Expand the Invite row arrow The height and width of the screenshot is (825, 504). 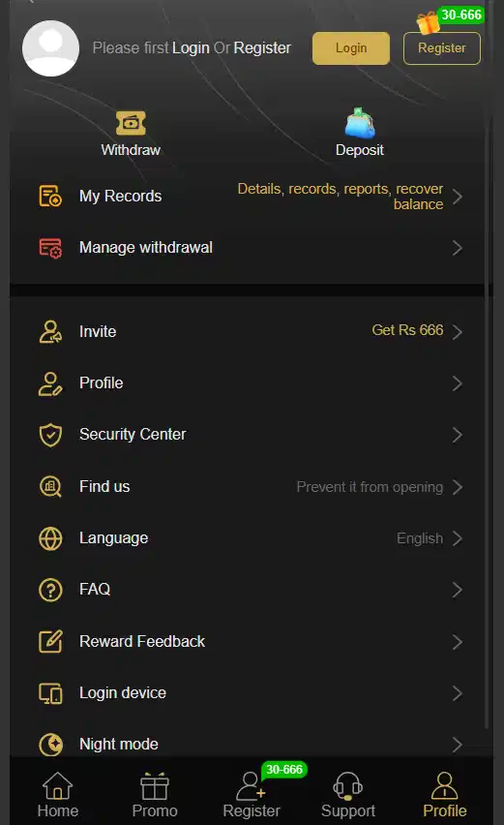[x=458, y=331]
